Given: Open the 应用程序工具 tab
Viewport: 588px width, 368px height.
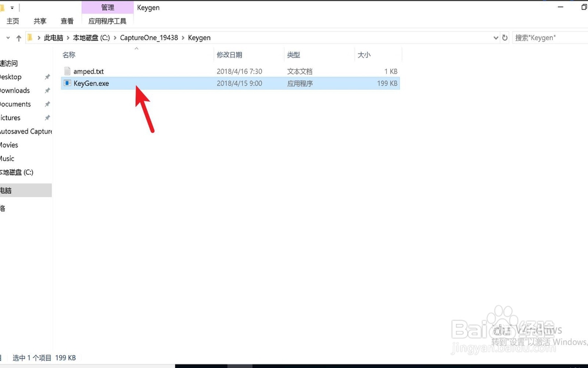Looking at the screenshot, I should pos(107,21).
